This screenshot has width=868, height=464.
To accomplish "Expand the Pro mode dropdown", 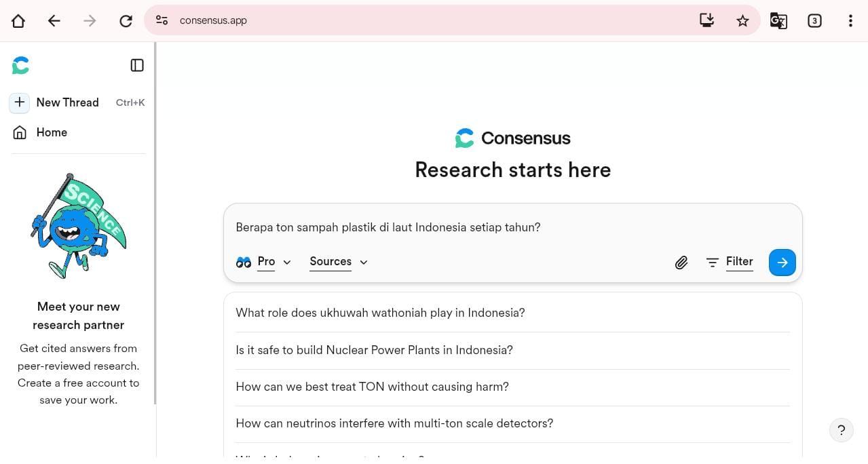I will tap(264, 262).
